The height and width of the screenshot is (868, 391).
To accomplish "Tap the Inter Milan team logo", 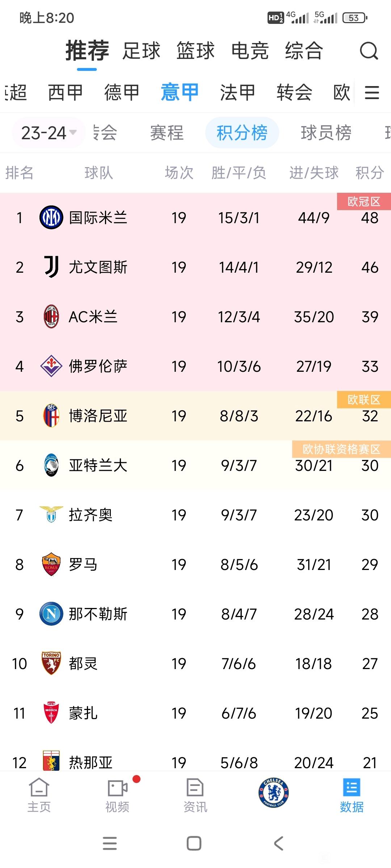I will [51, 217].
